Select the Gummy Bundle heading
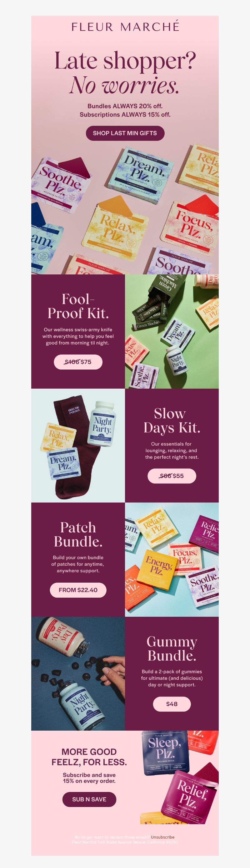The width and height of the screenshot is (250, 868). point(172,648)
